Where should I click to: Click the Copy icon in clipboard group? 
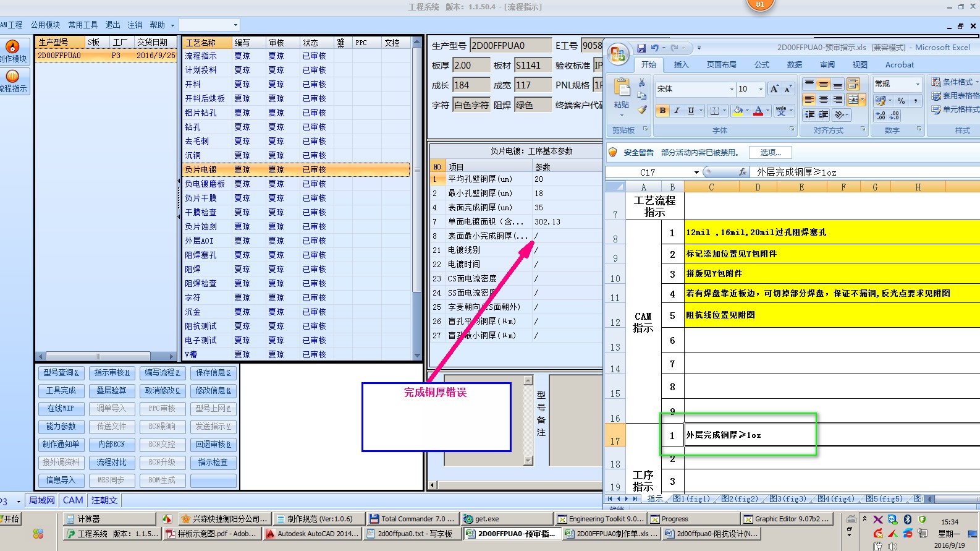(642, 96)
